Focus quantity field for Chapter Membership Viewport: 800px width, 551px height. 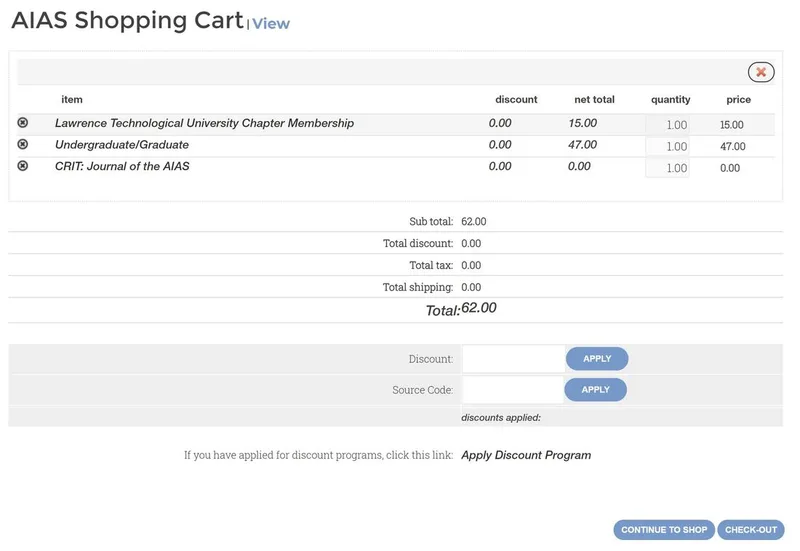coord(667,125)
